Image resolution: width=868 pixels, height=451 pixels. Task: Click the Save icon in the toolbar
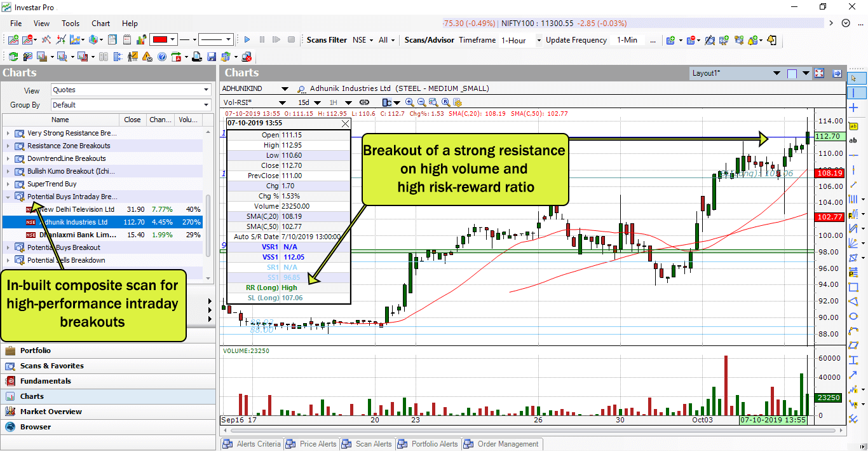point(210,55)
